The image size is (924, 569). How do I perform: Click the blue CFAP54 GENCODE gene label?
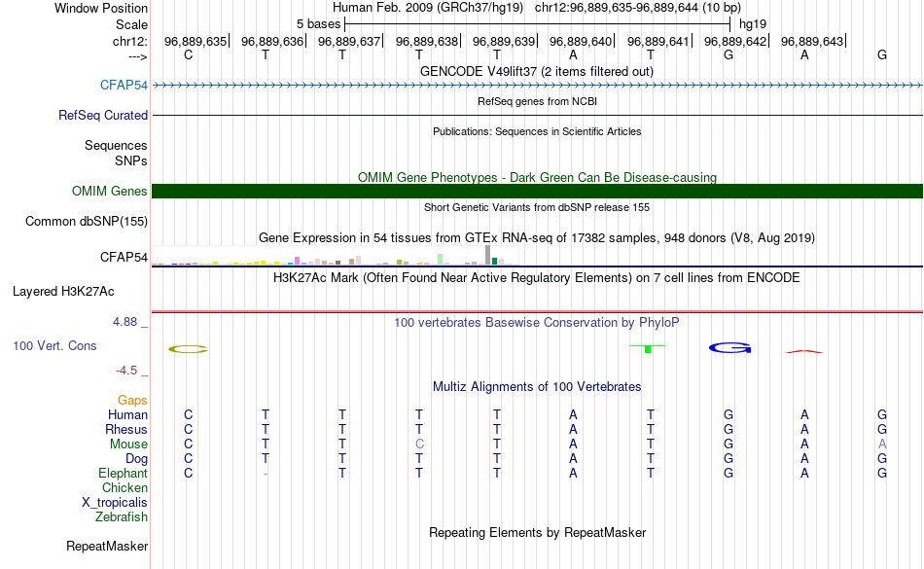124,85
